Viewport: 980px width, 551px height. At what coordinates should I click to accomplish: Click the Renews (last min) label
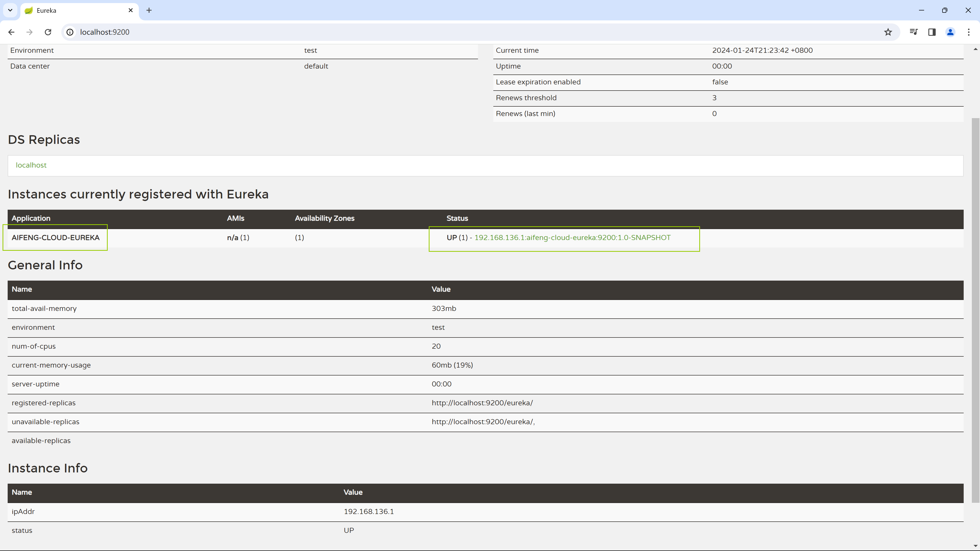click(x=525, y=113)
